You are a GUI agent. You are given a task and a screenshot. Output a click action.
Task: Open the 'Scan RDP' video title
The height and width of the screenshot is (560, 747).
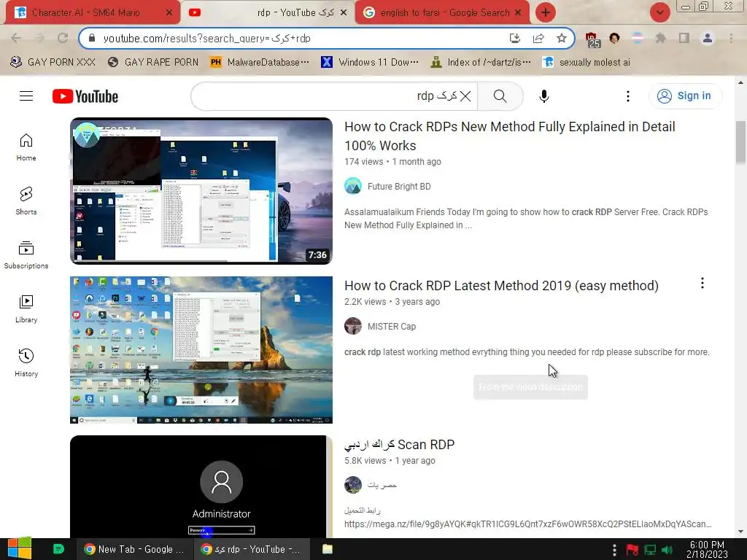pos(399,444)
